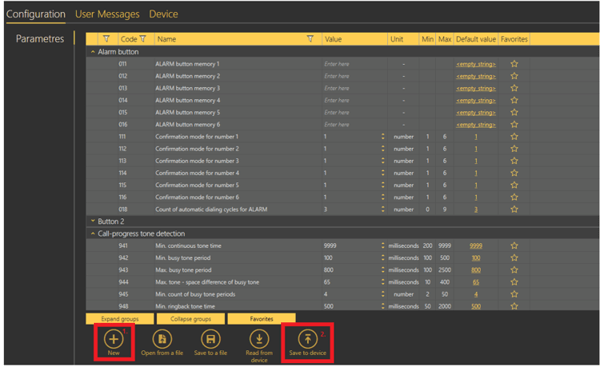Sort by the Unit column header
600x367 pixels.
click(403, 39)
